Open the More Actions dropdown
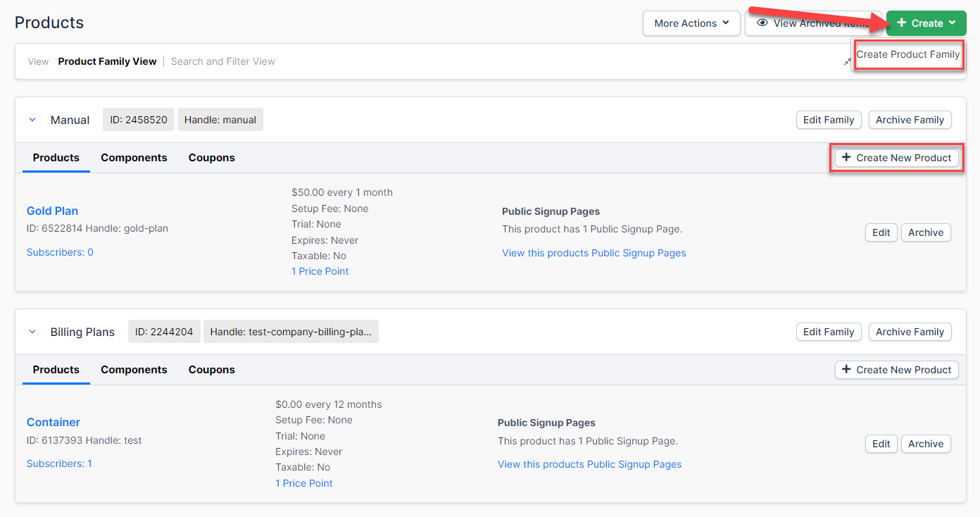 coord(691,23)
